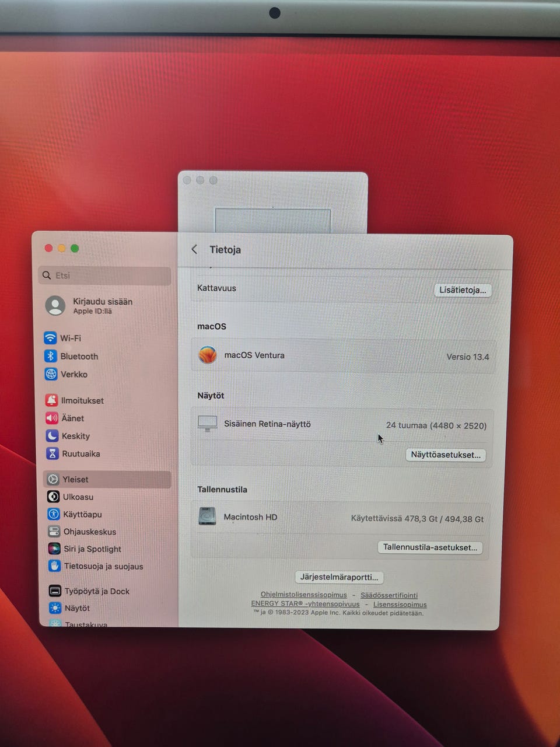Click the Etsi search field
560x747 pixels.
coord(105,275)
